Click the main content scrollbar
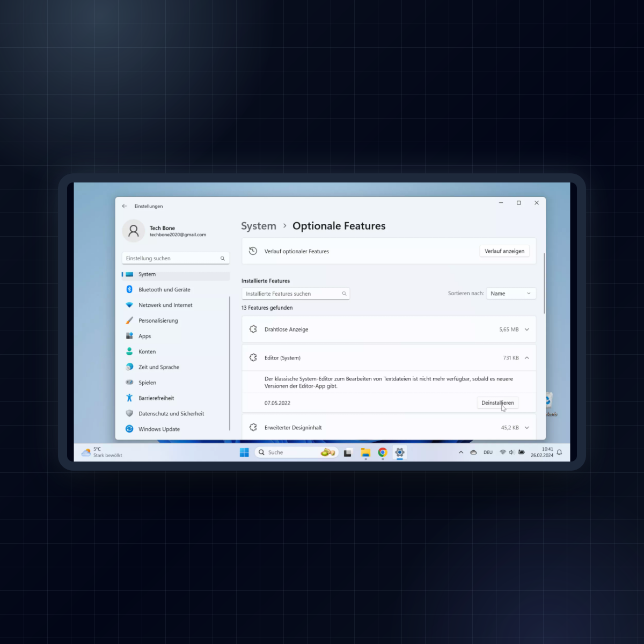 coord(544,283)
